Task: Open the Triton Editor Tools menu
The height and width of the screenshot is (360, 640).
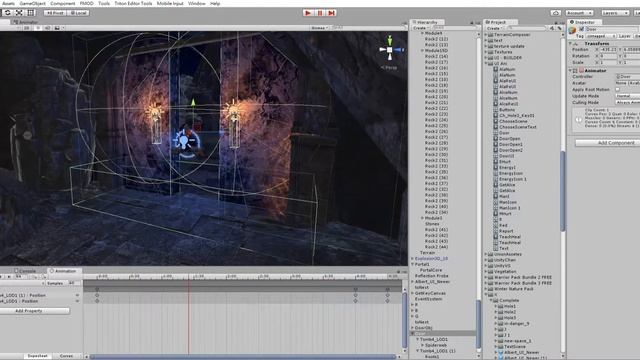Action: pyautogui.click(x=133, y=3)
